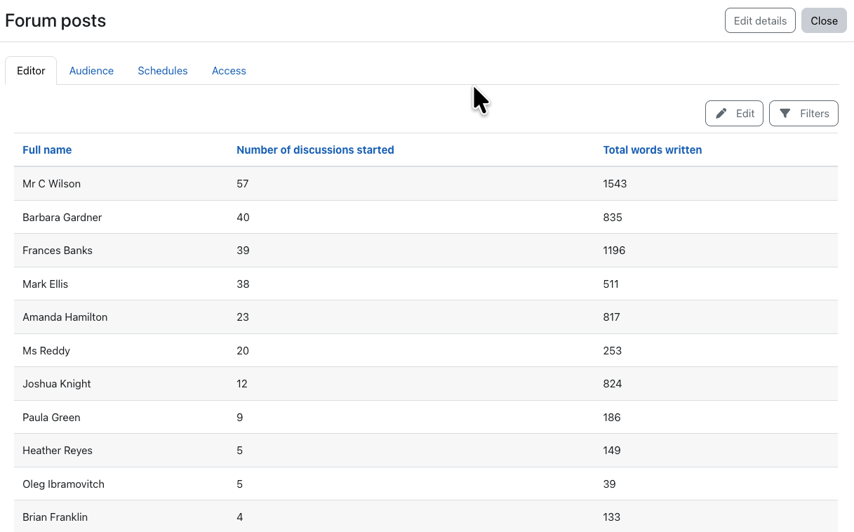The width and height of the screenshot is (854, 532).
Task: Select the Editor tab
Action: (x=31, y=71)
